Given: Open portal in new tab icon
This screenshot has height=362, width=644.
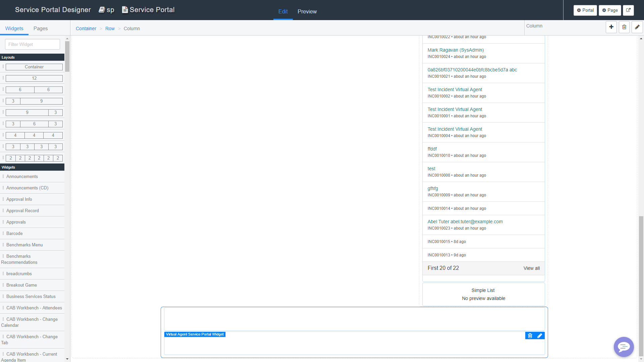Looking at the screenshot, I should 628,10.
